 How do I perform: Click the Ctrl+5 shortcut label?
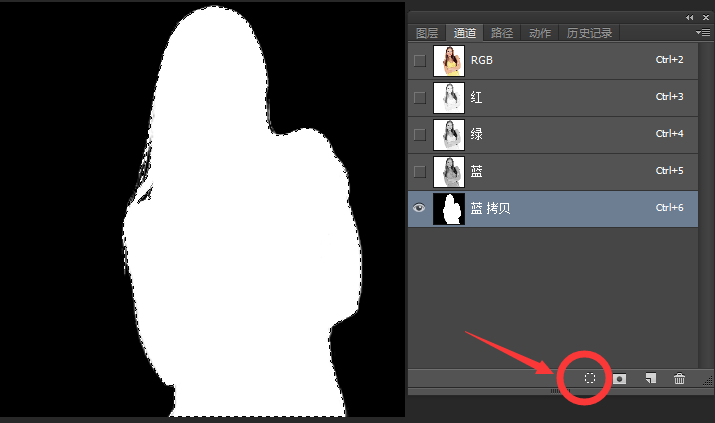669,170
